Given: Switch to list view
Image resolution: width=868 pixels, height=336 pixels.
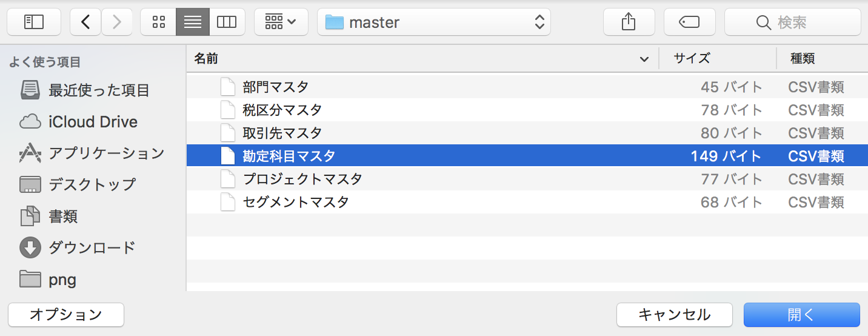Looking at the screenshot, I should [x=193, y=22].
